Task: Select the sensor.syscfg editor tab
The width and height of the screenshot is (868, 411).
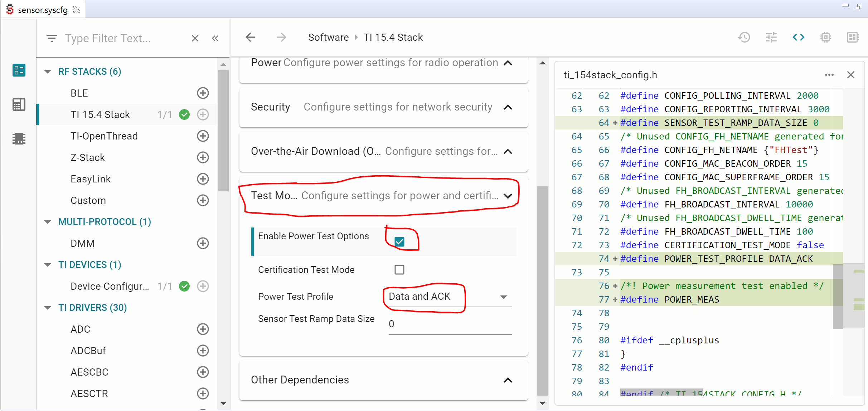Action: coord(43,10)
